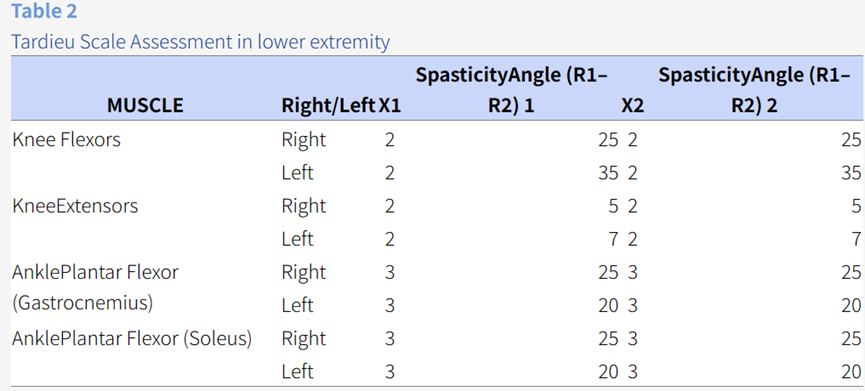
Task: Click the Tardieu Scale Assessment caption
Action: [x=201, y=41]
